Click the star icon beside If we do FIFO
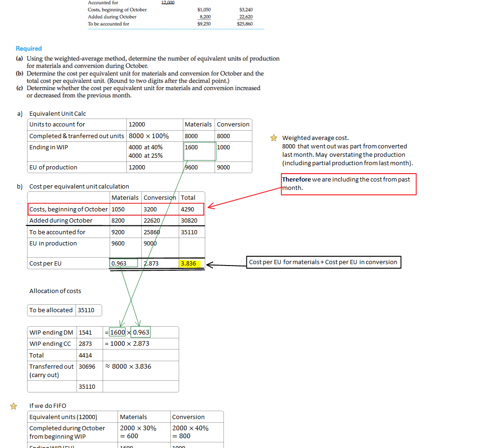480x448 pixels. click(x=14, y=406)
